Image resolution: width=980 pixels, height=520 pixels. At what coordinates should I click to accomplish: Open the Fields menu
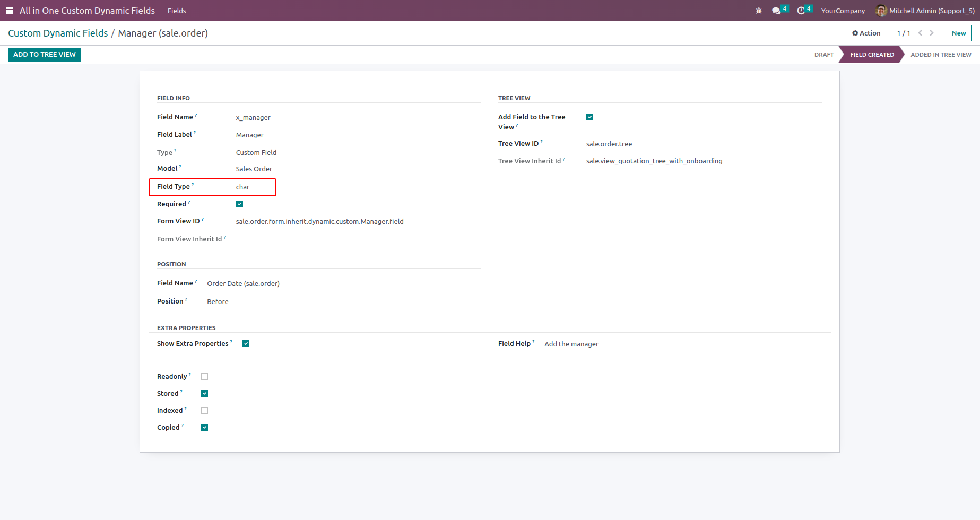[x=177, y=11]
